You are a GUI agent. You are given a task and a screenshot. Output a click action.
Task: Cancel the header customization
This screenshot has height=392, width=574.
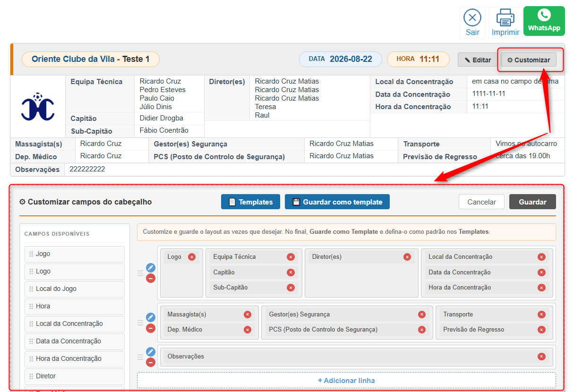[481, 202]
